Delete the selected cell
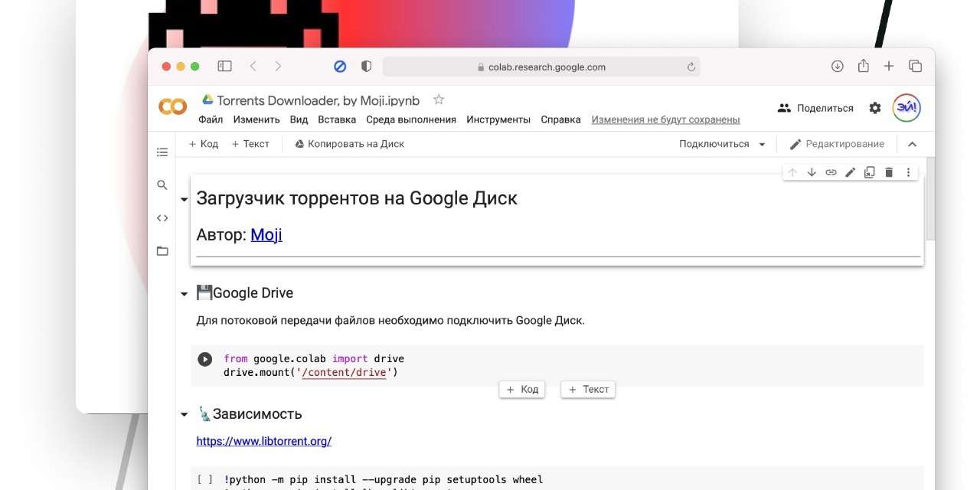 pyautogui.click(x=889, y=172)
